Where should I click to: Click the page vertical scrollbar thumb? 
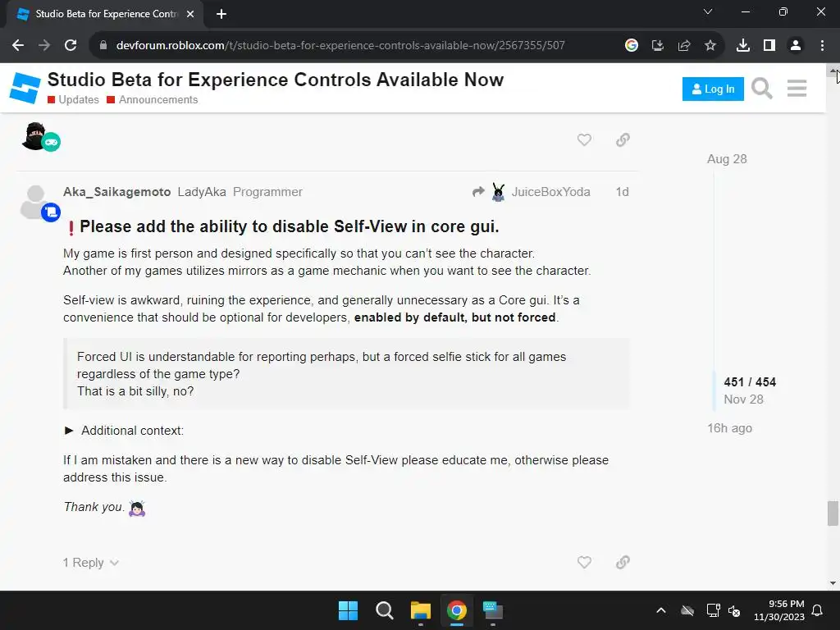coord(833,514)
